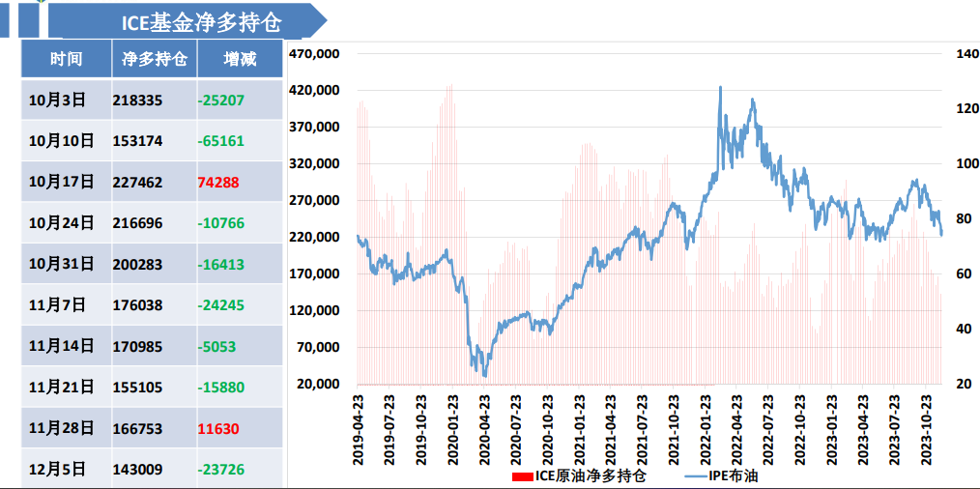Click the 时间 column header
This screenshot has width=980, height=489.
point(67,59)
